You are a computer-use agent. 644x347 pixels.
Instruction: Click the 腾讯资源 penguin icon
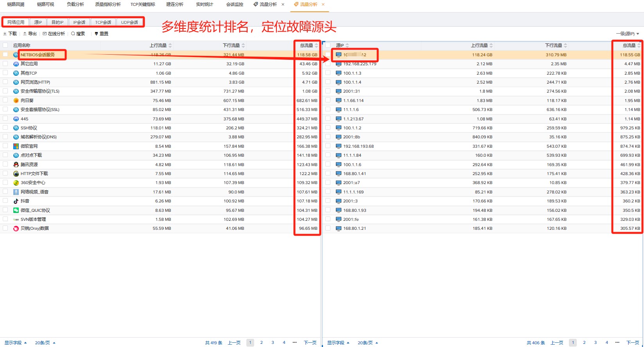coord(16,165)
